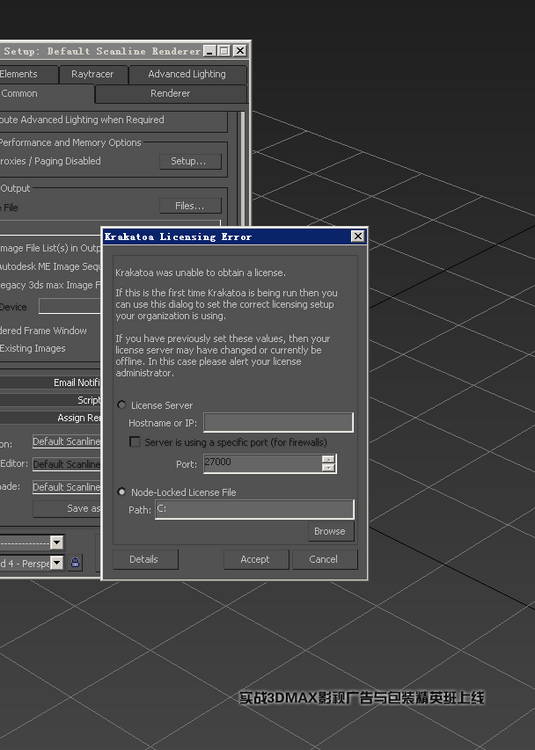The image size is (535, 750).
Task: Cancel the Krakatoa Licensing Error dialog
Action: 324,559
